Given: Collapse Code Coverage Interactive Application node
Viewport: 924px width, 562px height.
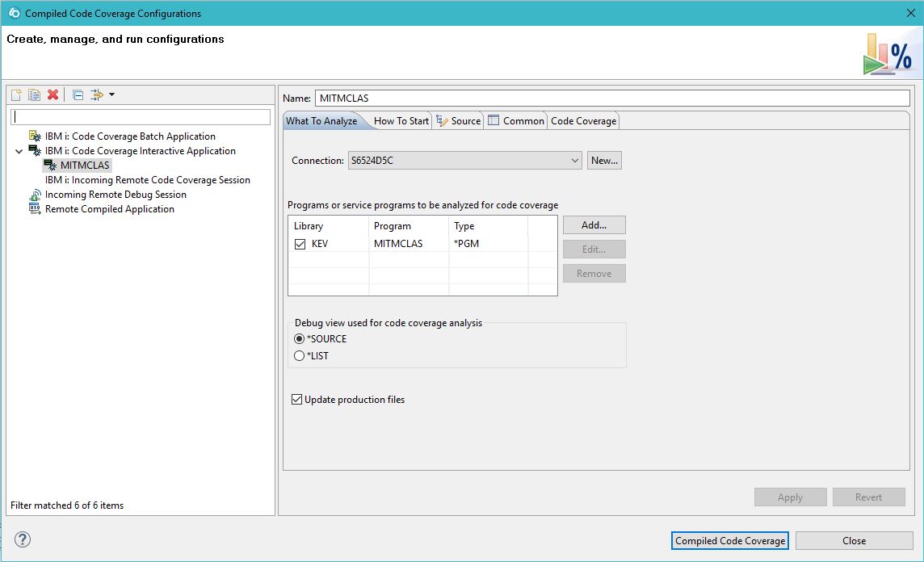Looking at the screenshot, I should coord(19,151).
